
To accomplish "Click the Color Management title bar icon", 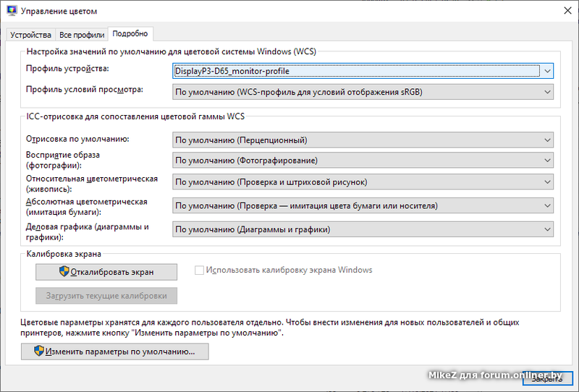I will [11, 11].
